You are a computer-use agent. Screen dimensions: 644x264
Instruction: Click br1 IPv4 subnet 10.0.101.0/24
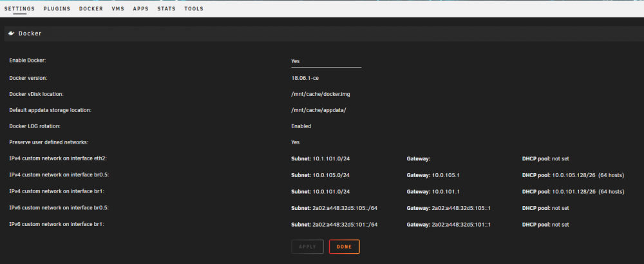[x=331, y=191]
